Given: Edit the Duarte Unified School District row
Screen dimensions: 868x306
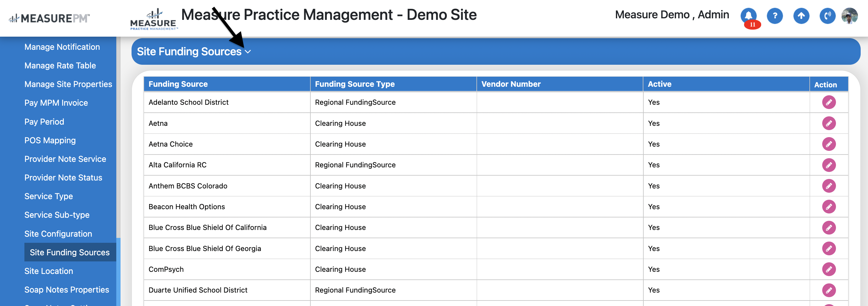Looking at the screenshot, I should click(x=829, y=290).
